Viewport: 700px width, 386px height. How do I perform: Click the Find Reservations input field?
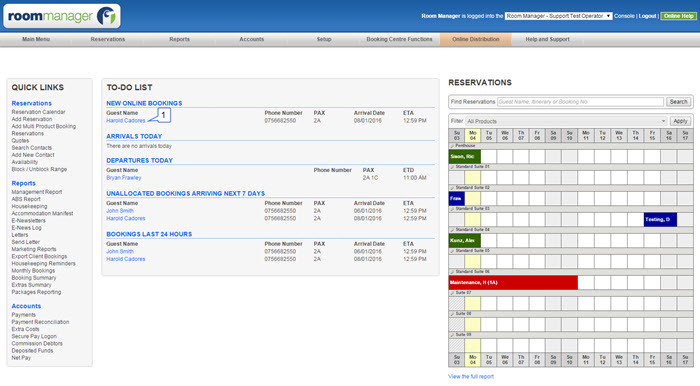tap(580, 102)
